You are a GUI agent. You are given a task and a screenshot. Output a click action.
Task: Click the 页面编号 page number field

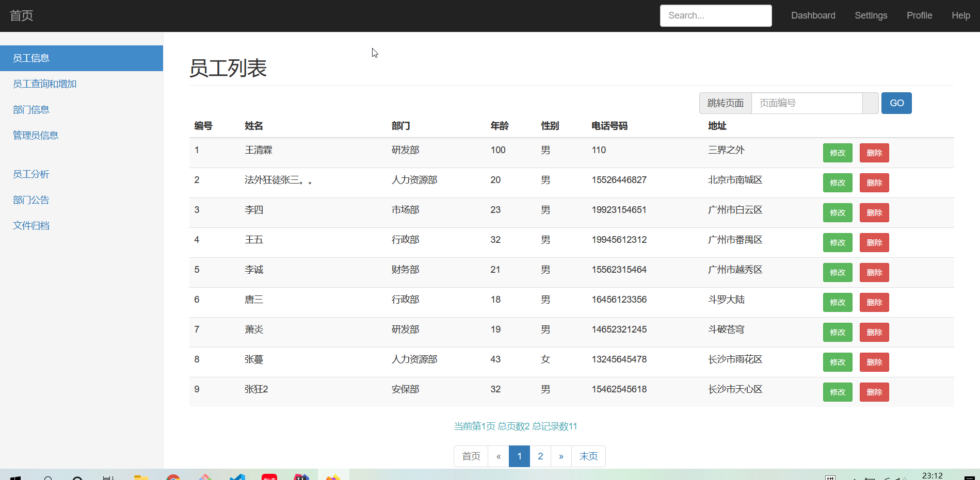807,103
